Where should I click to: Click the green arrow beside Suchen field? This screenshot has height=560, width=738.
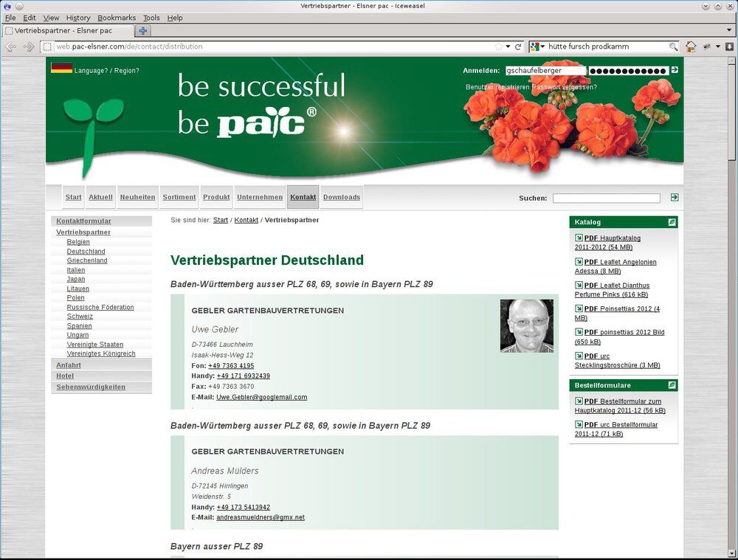(x=675, y=197)
